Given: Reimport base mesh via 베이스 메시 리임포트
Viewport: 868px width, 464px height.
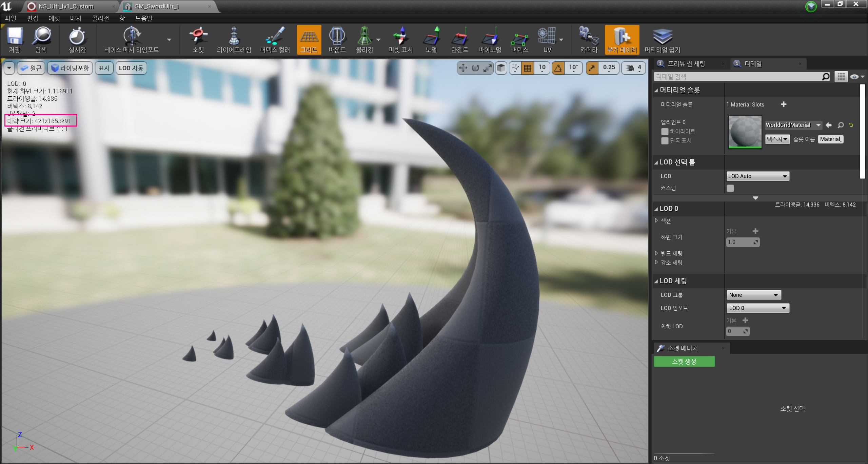Looking at the screenshot, I should pos(132,40).
